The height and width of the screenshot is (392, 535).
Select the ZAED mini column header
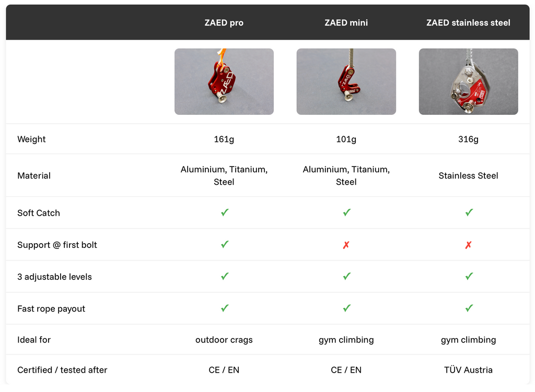[x=346, y=23]
